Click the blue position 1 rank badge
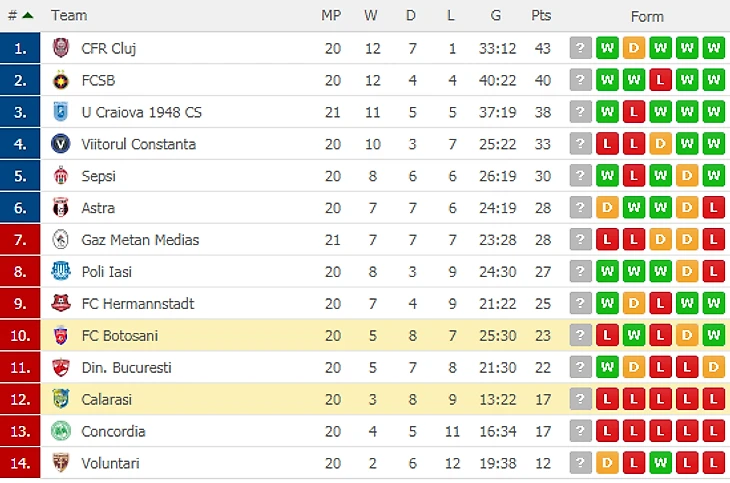This screenshot has height=483, width=730. pos(20,48)
